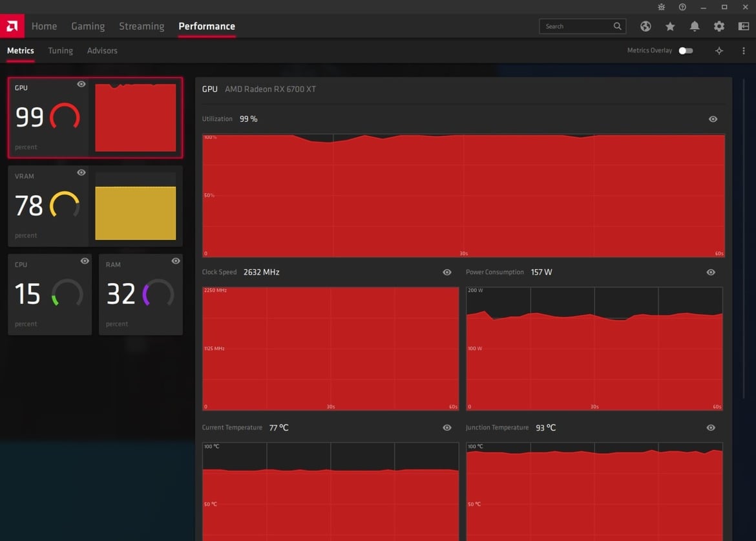The height and width of the screenshot is (541, 756).
Task: Click the 77 °C temperature value
Action: [278, 428]
